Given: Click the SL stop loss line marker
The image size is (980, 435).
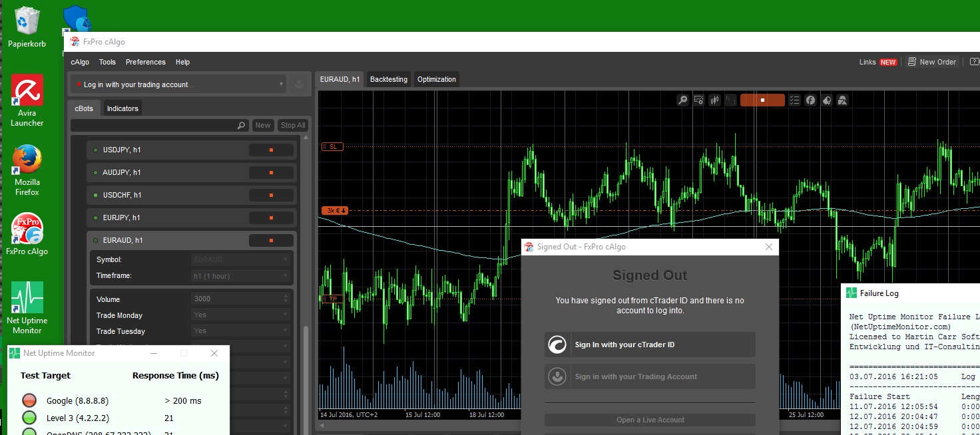Looking at the screenshot, I should tap(332, 146).
